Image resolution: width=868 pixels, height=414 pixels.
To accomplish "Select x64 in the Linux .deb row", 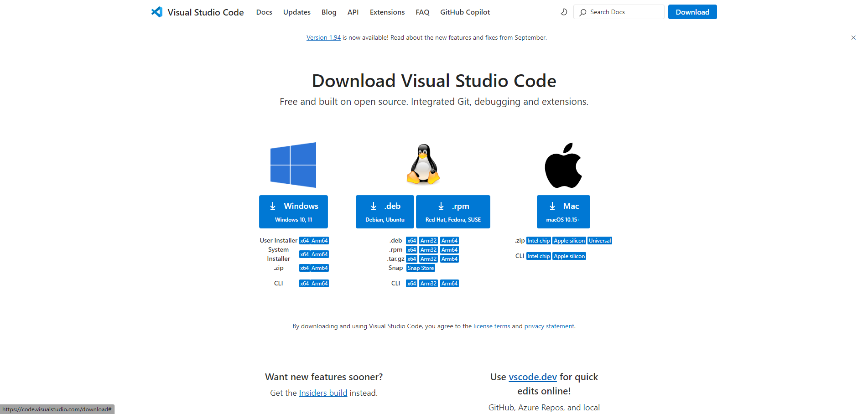I will pos(411,241).
